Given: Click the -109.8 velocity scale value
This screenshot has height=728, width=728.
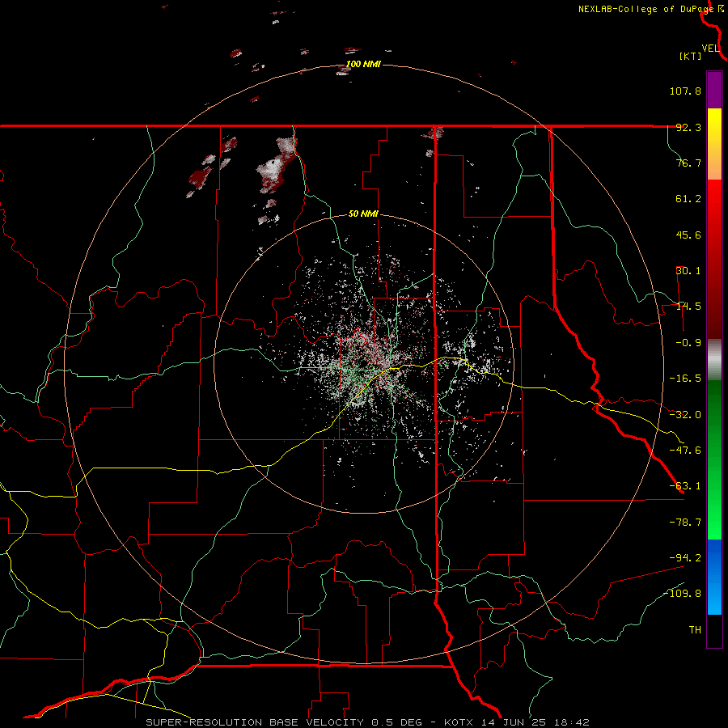Looking at the screenshot, I should pyautogui.click(x=683, y=594).
